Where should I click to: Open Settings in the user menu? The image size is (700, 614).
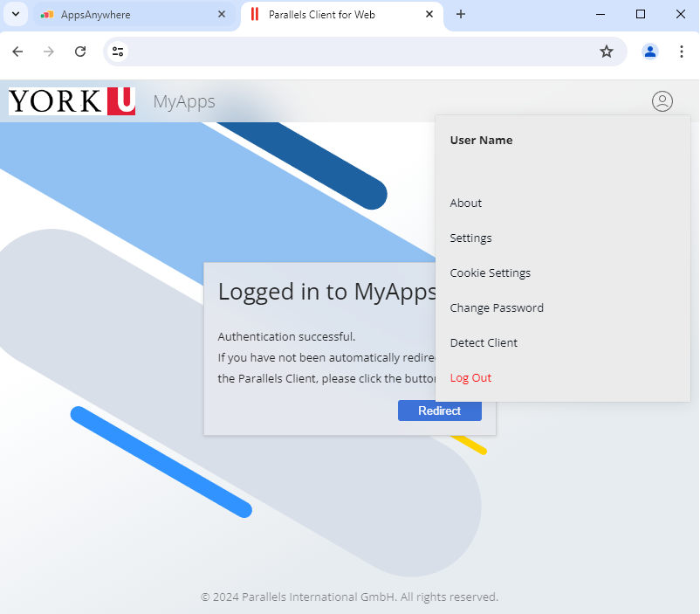tap(470, 238)
